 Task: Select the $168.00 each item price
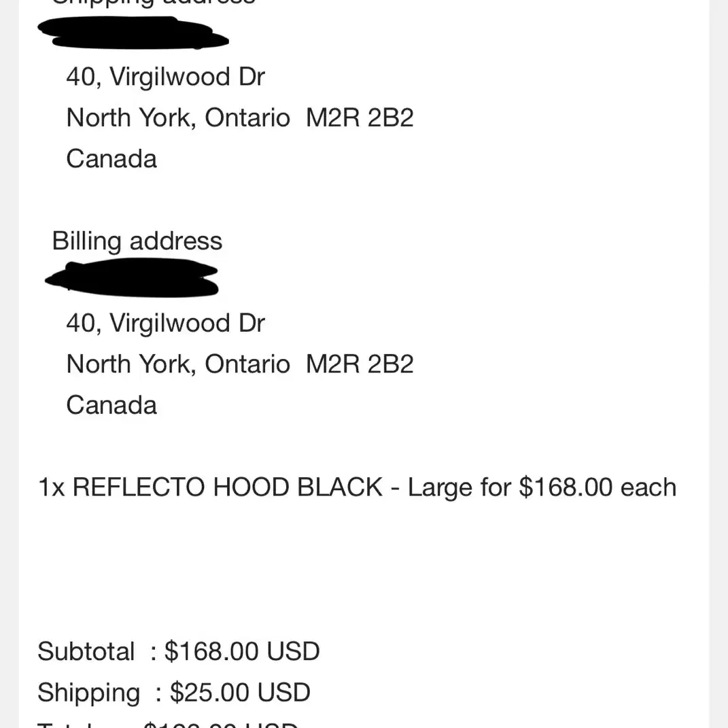597,487
